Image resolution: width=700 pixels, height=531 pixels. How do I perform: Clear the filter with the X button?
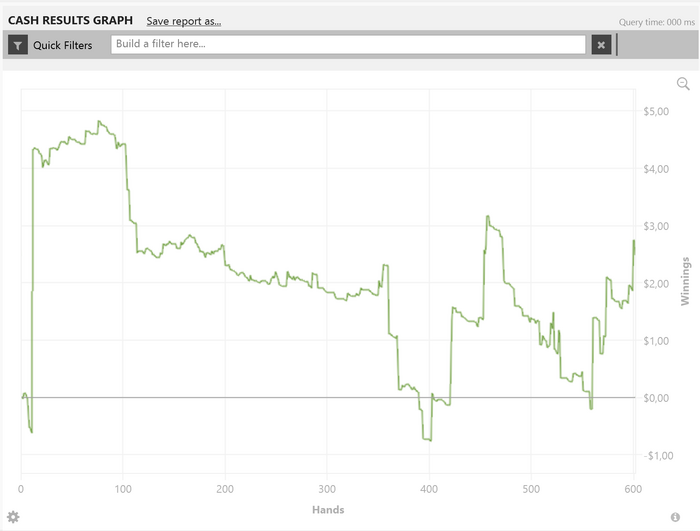point(601,45)
